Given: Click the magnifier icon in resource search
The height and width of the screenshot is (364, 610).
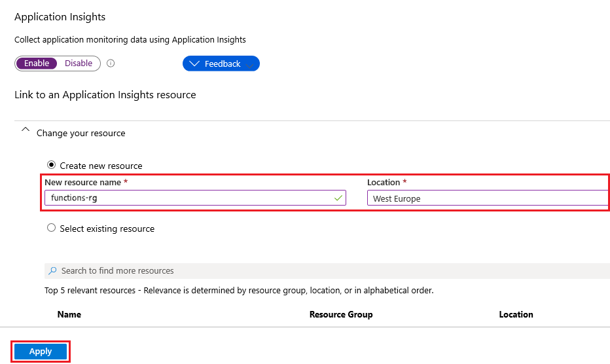Looking at the screenshot, I should coord(52,270).
